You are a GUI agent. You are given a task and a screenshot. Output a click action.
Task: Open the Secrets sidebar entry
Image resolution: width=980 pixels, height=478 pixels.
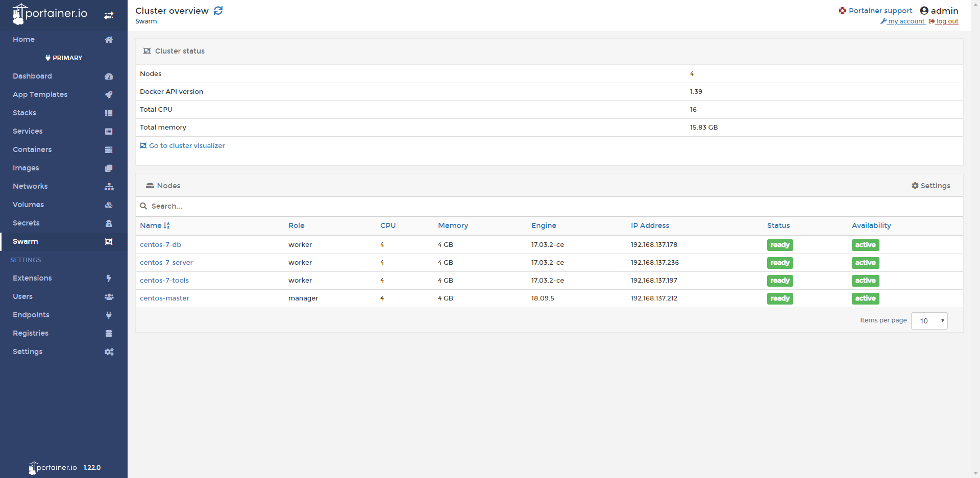point(26,223)
